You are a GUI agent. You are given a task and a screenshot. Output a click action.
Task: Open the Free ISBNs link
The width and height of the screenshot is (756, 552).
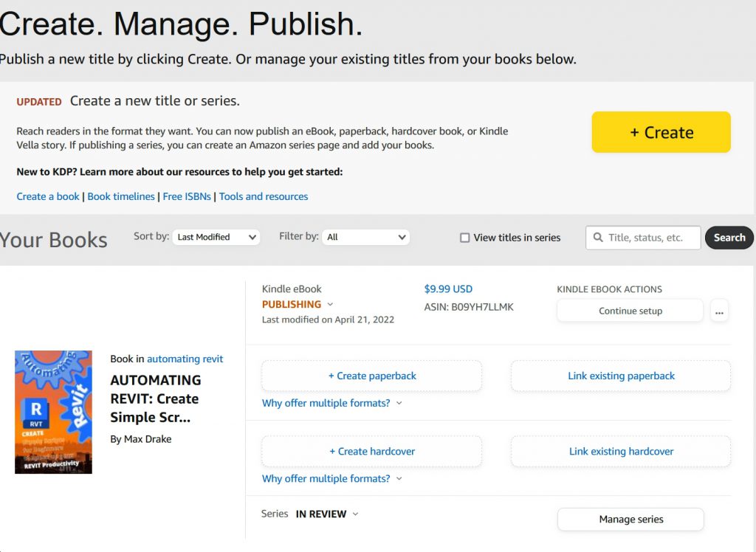[187, 196]
